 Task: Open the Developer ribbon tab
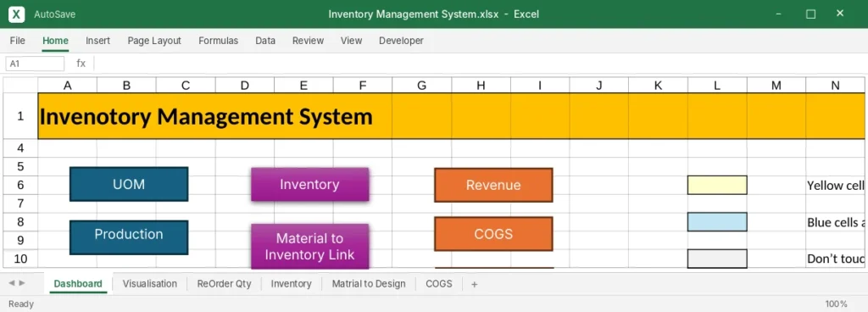(401, 41)
